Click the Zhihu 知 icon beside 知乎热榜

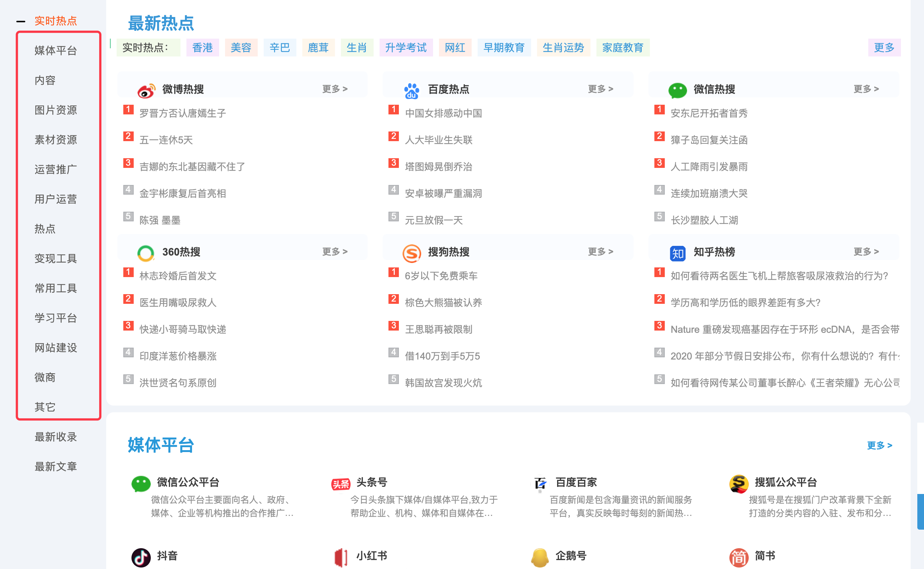point(677,253)
